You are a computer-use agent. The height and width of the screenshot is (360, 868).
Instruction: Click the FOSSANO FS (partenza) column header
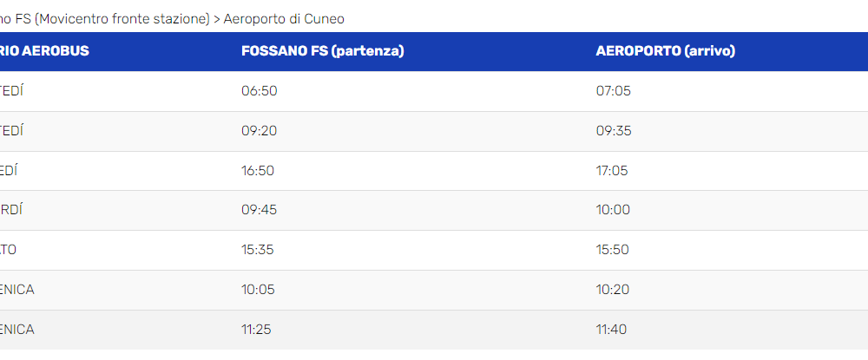(322, 51)
